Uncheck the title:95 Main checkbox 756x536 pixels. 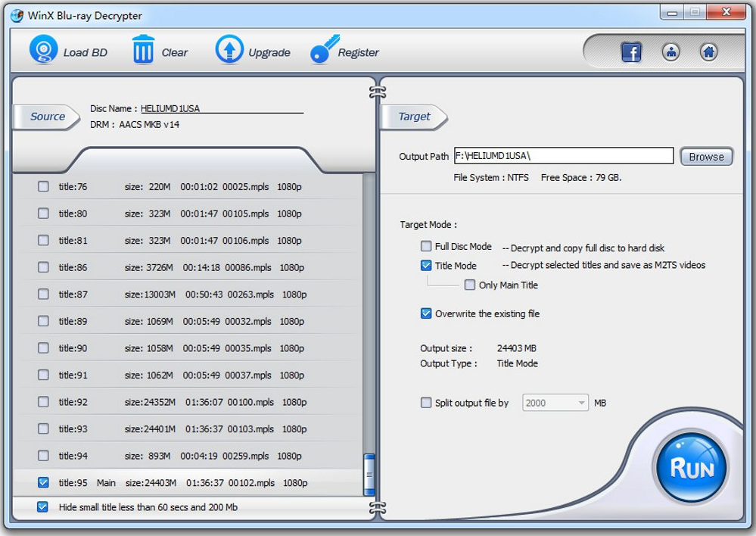point(43,482)
